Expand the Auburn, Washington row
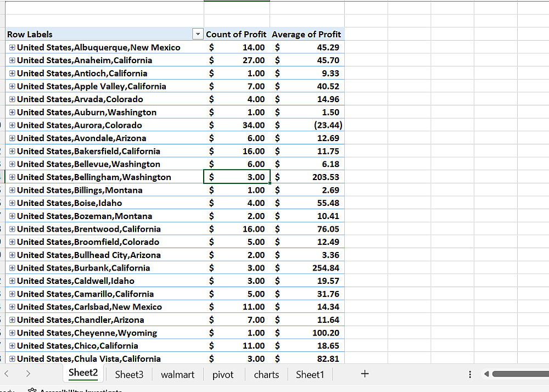The height and width of the screenshot is (392, 549). [12, 112]
